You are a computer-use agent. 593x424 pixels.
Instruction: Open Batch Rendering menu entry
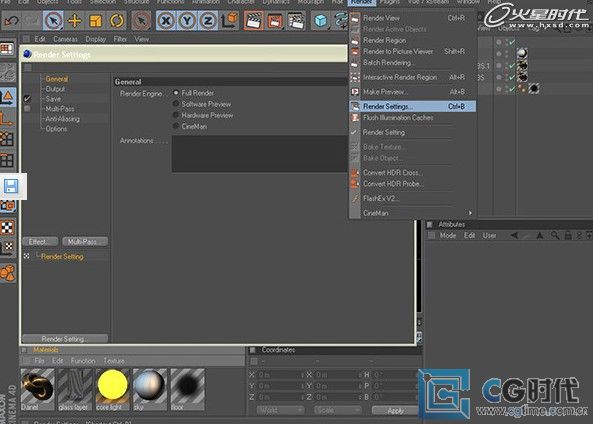tap(388, 63)
